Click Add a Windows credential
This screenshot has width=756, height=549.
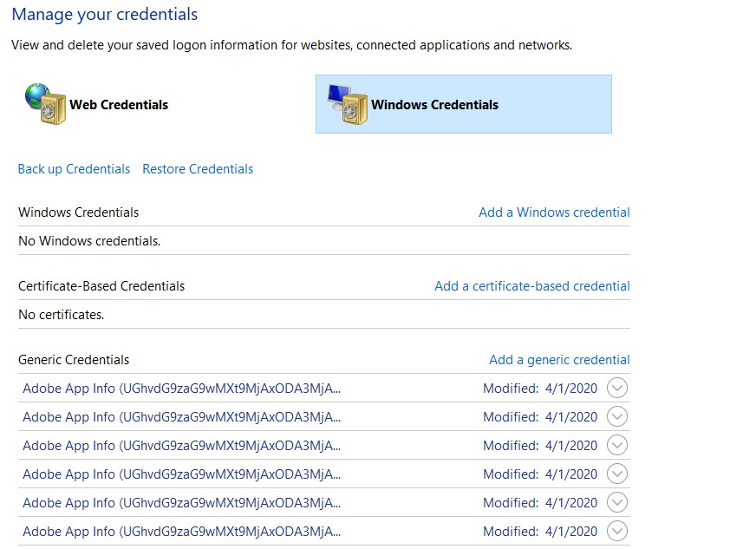coord(554,212)
